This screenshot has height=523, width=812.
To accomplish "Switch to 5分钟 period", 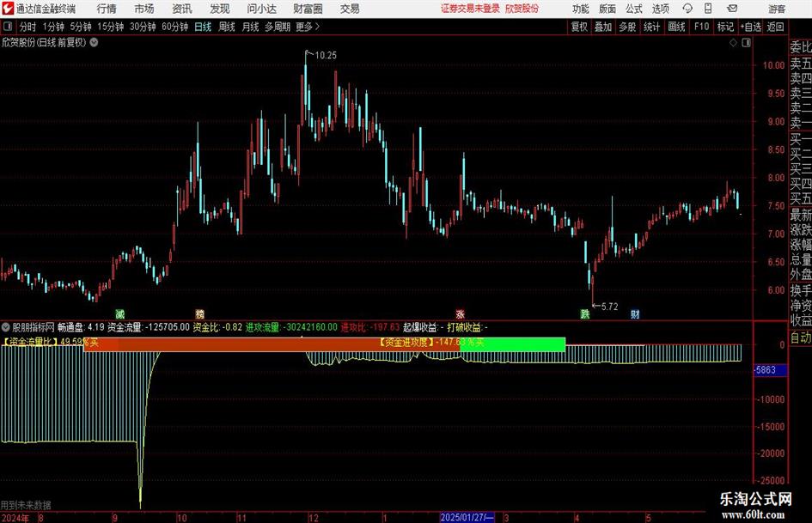I will click(80, 27).
